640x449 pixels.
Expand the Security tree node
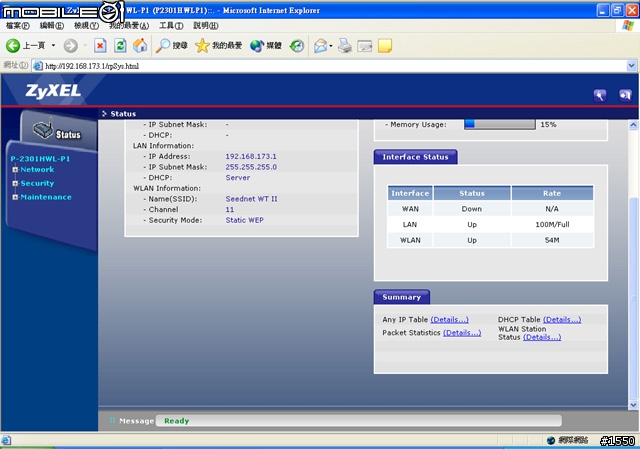coord(15,183)
